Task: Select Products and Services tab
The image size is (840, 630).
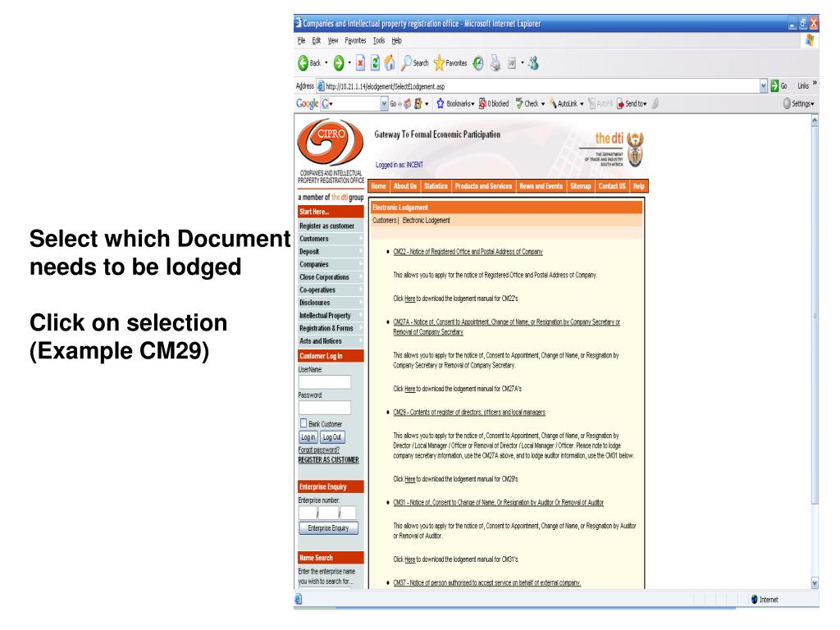Action: coord(483,186)
